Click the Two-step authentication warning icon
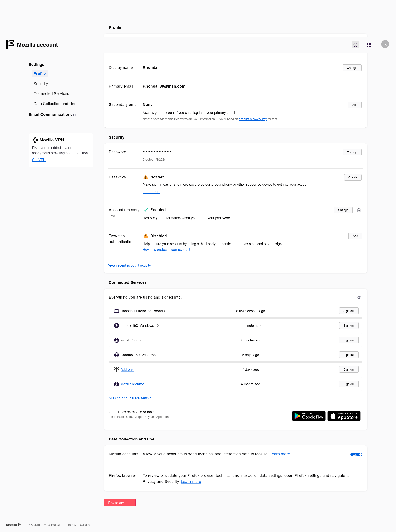The width and height of the screenshot is (396, 532). (x=146, y=236)
